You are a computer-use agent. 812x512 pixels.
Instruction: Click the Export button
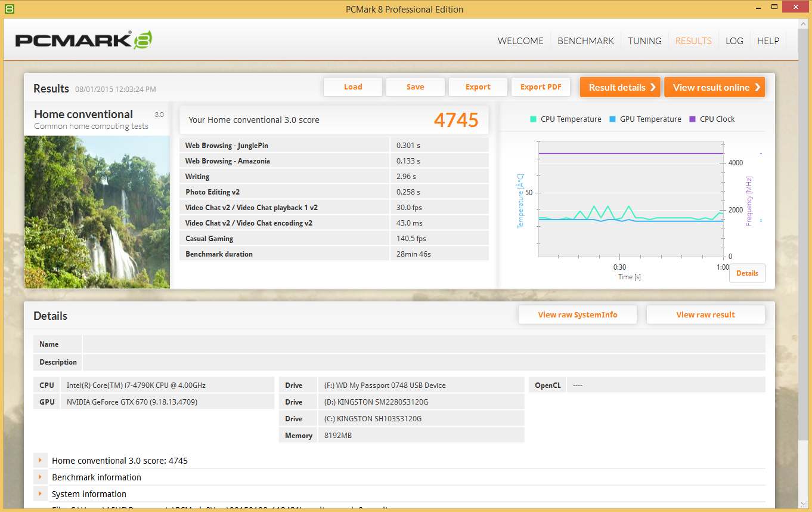click(478, 87)
